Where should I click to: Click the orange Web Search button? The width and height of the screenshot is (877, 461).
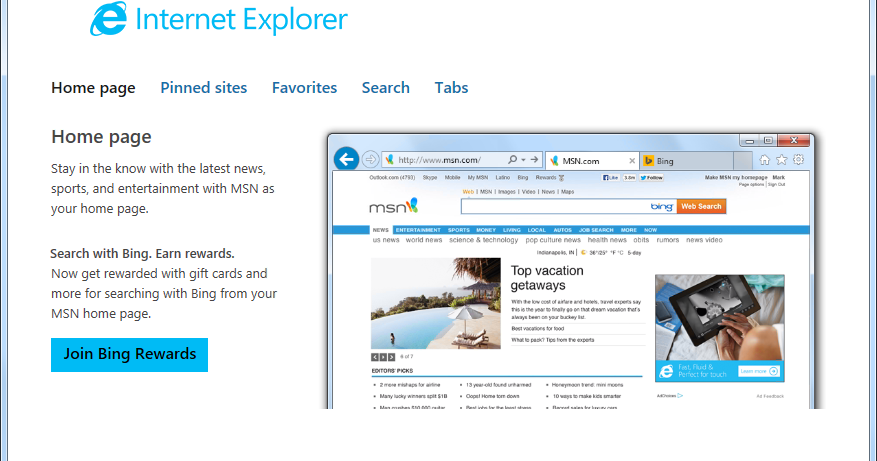tap(701, 206)
